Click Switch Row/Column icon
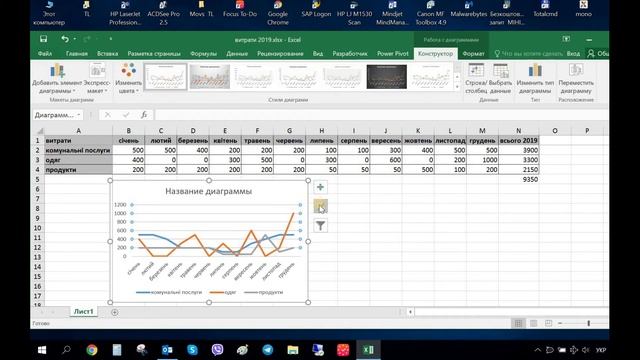The width and height of the screenshot is (640, 360). pos(476,79)
